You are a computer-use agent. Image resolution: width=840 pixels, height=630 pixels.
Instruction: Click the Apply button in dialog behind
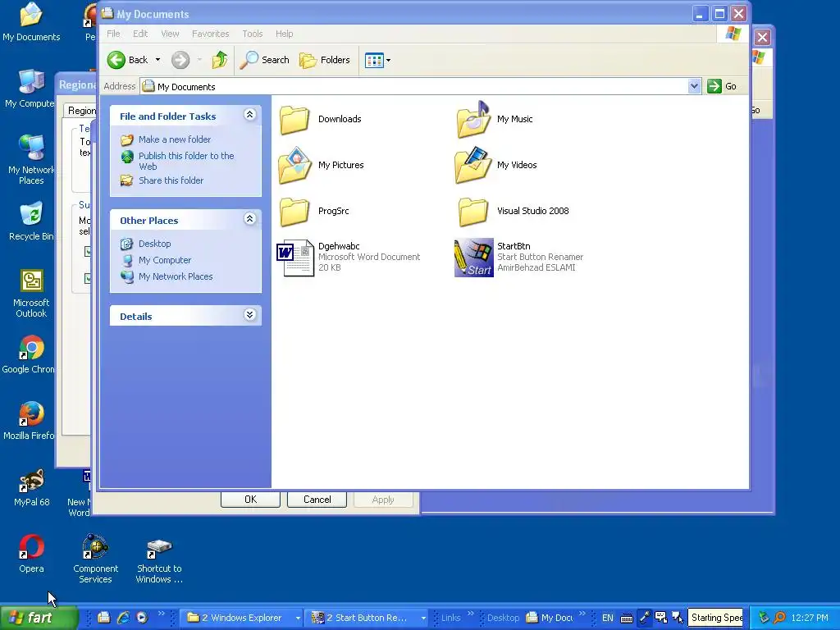[383, 500]
